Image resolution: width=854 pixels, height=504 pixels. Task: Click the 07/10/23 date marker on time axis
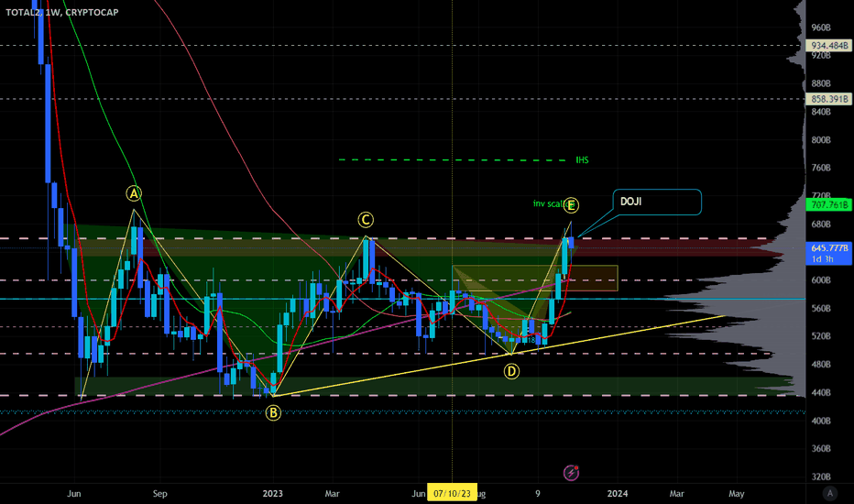pyautogui.click(x=452, y=494)
